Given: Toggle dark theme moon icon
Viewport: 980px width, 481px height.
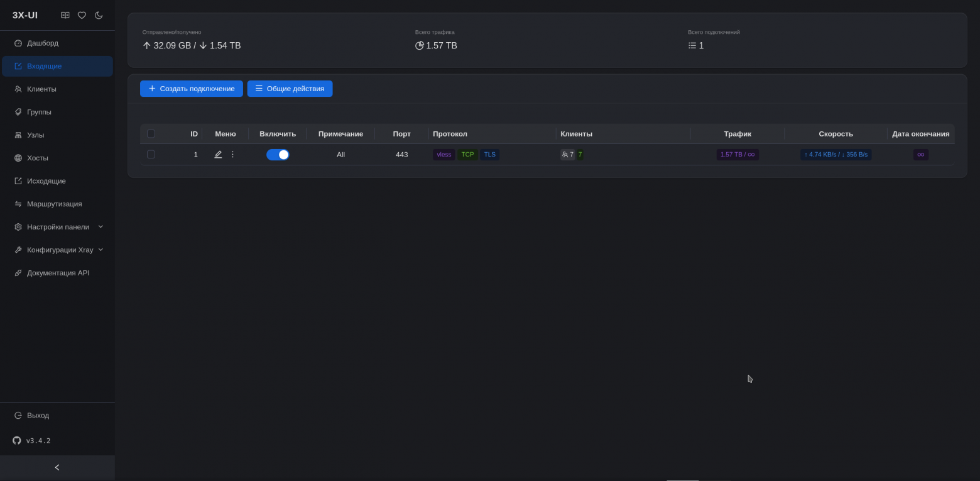Looking at the screenshot, I should coord(99,15).
